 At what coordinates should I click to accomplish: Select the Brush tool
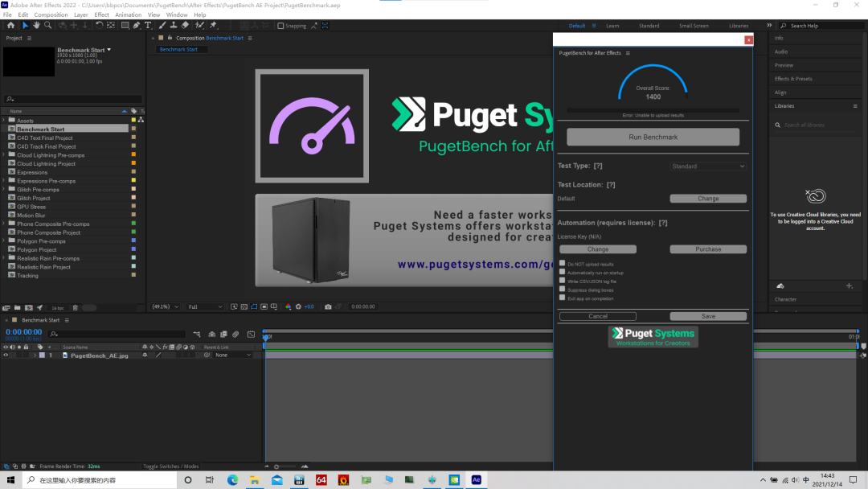(162, 26)
